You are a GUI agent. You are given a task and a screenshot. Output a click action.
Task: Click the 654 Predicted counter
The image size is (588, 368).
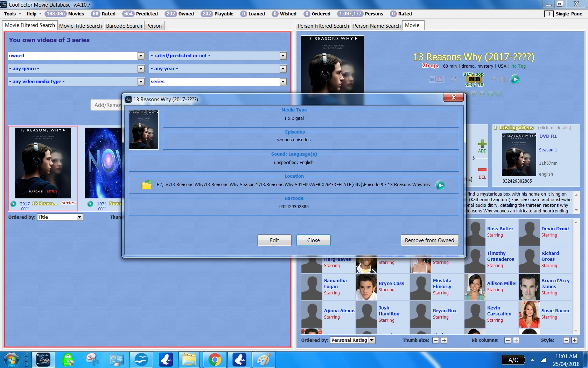[x=140, y=14]
